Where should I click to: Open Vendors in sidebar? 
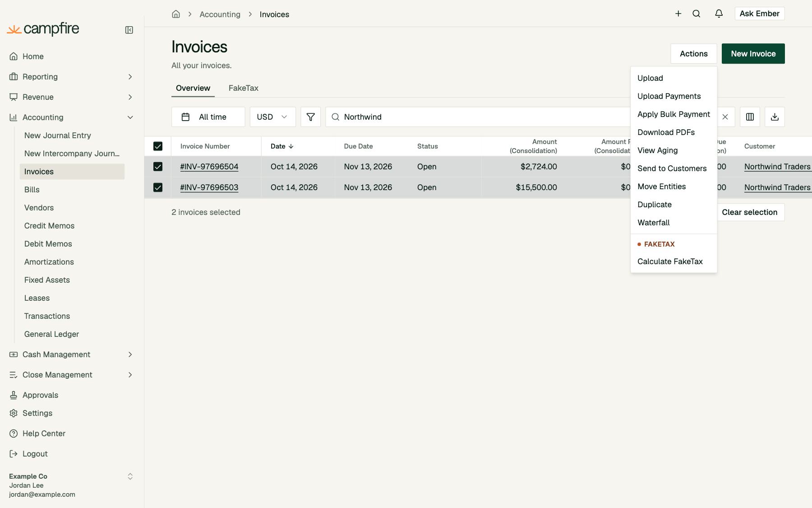point(72,208)
